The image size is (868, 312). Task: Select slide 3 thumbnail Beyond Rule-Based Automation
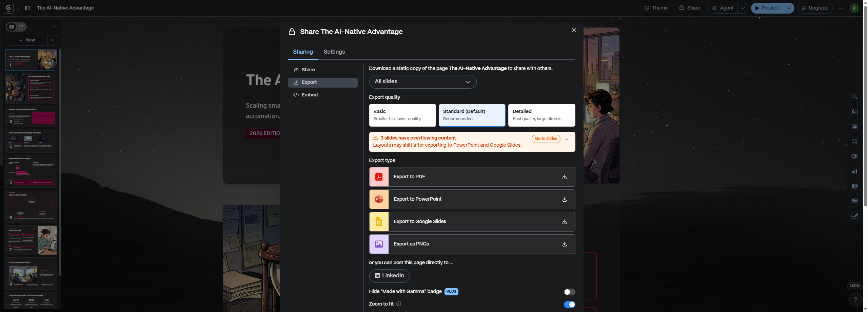point(31,116)
